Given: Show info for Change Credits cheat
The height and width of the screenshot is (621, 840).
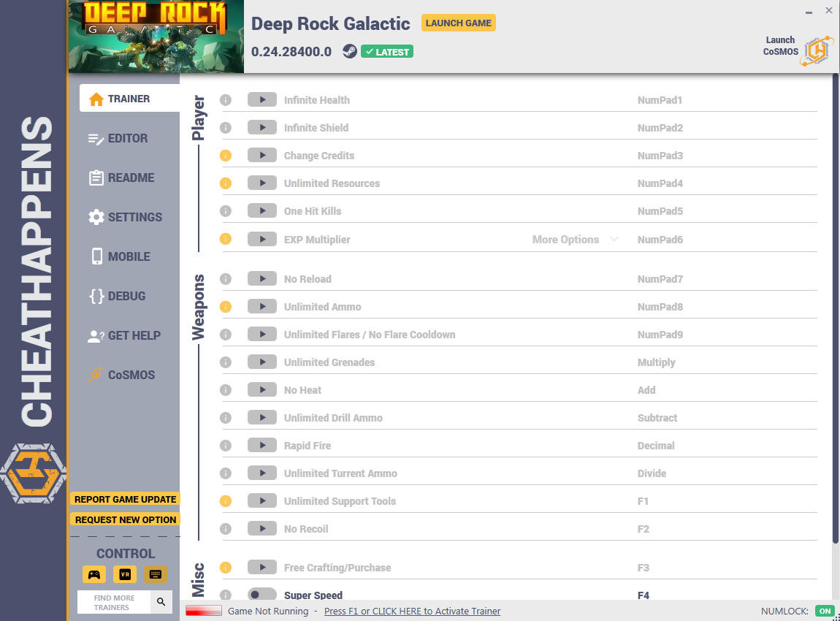Looking at the screenshot, I should tap(226, 156).
